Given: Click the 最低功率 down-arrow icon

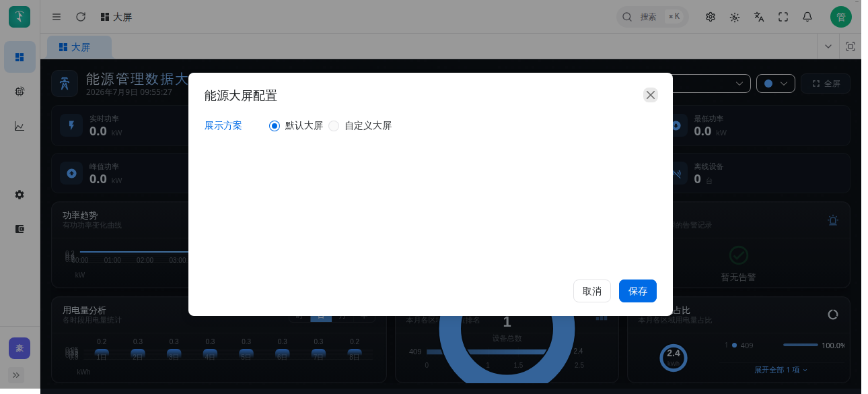Looking at the screenshot, I should 676,125.
